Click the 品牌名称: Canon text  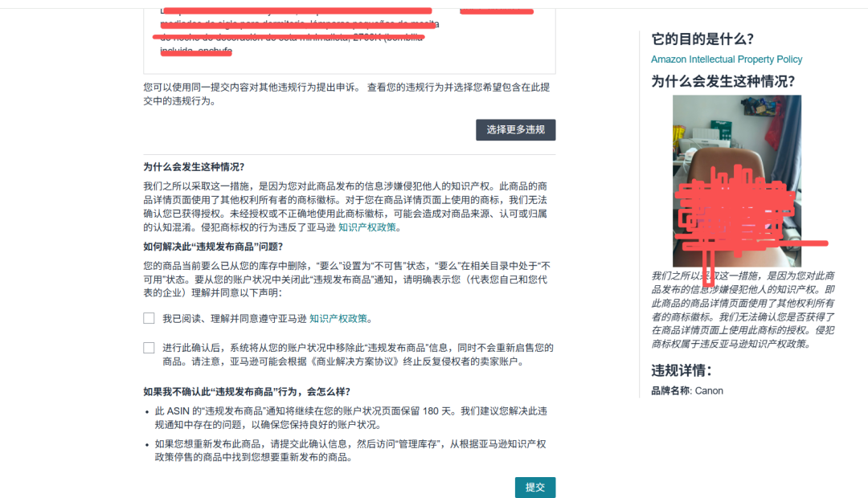pos(687,390)
